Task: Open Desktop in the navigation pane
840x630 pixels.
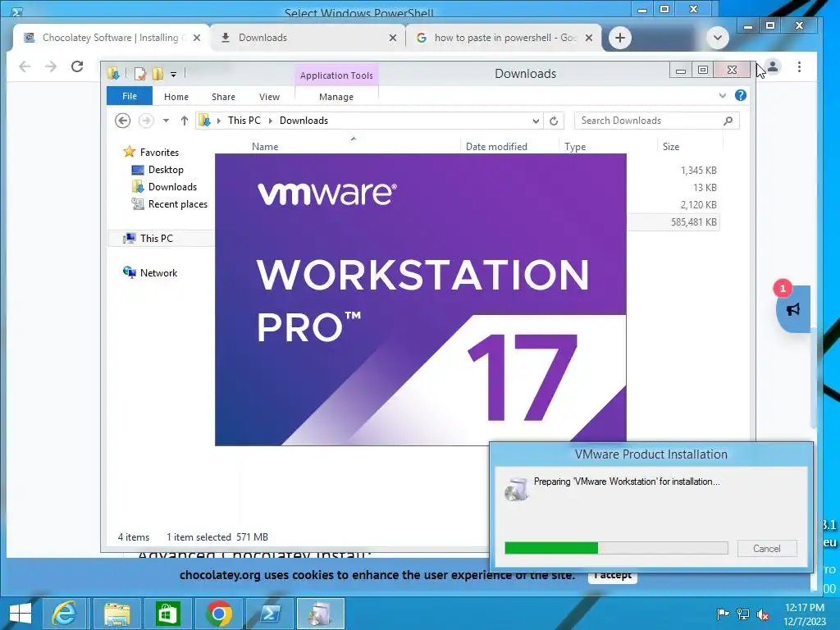Action: pyautogui.click(x=166, y=169)
